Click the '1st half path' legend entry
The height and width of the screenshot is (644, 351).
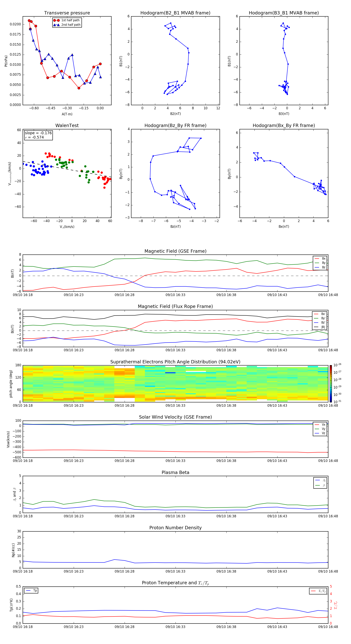tap(67, 20)
